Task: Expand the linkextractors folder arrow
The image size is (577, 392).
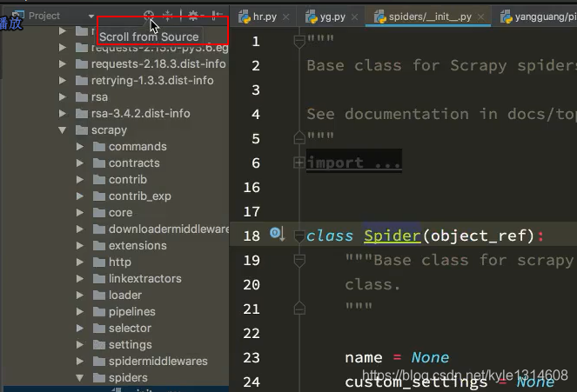Action: click(x=80, y=279)
